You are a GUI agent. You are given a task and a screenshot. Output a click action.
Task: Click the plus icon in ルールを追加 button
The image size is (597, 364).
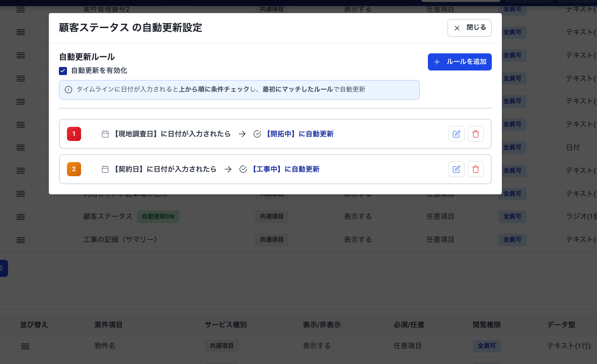[x=436, y=61]
